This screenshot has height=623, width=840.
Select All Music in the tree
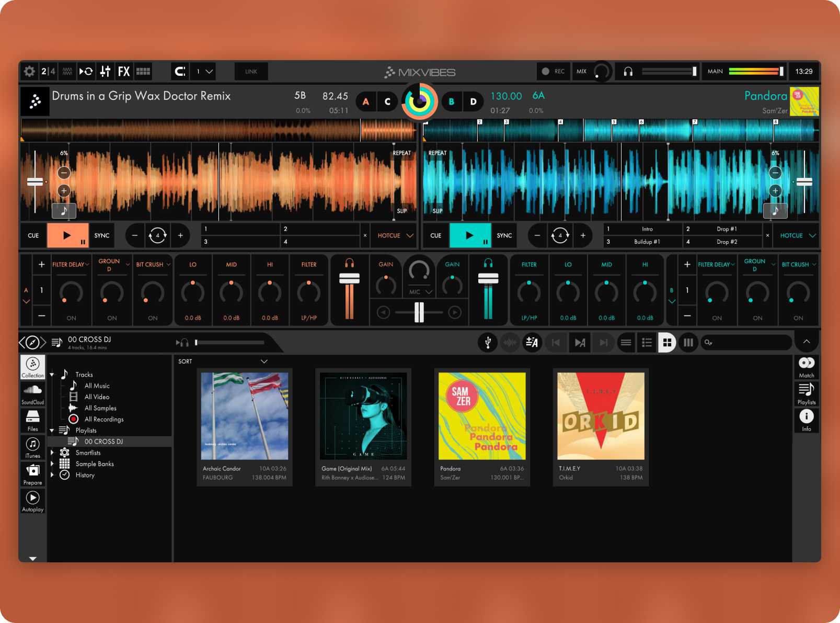point(97,386)
